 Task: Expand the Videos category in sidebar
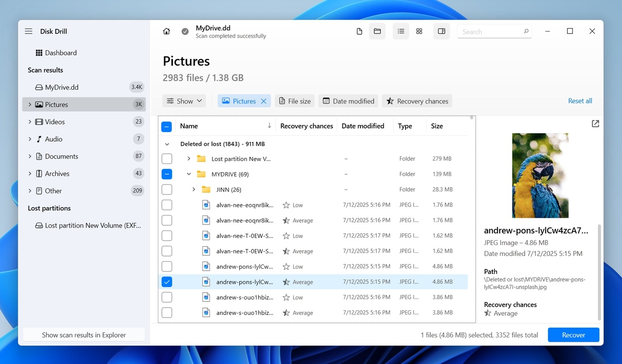tap(30, 122)
